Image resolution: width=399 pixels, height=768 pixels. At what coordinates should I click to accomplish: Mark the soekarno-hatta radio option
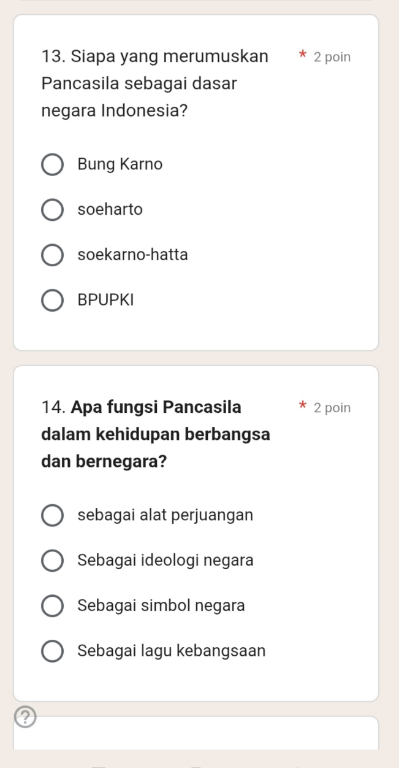pyautogui.click(x=52, y=255)
